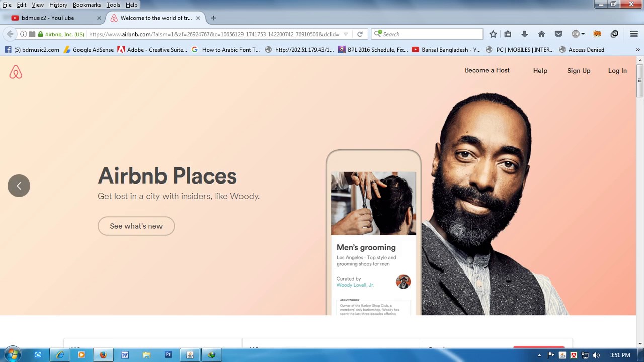Open the View menu
Viewport: 644px width, 362px height.
tap(38, 5)
